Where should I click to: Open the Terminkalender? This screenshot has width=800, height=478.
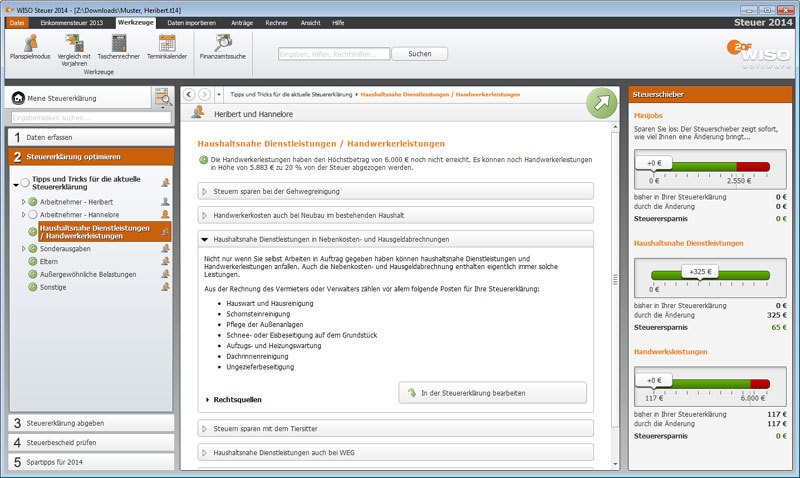pos(167,47)
